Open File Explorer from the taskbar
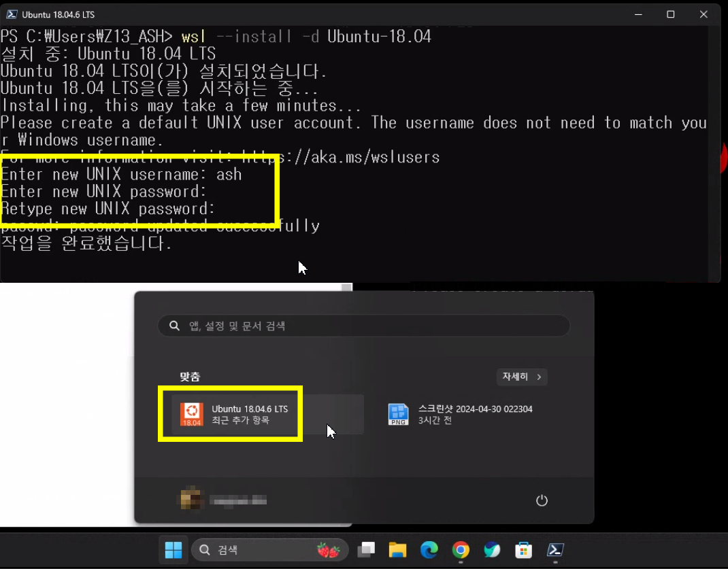Viewport: 728px width, 569px height. pos(397,550)
